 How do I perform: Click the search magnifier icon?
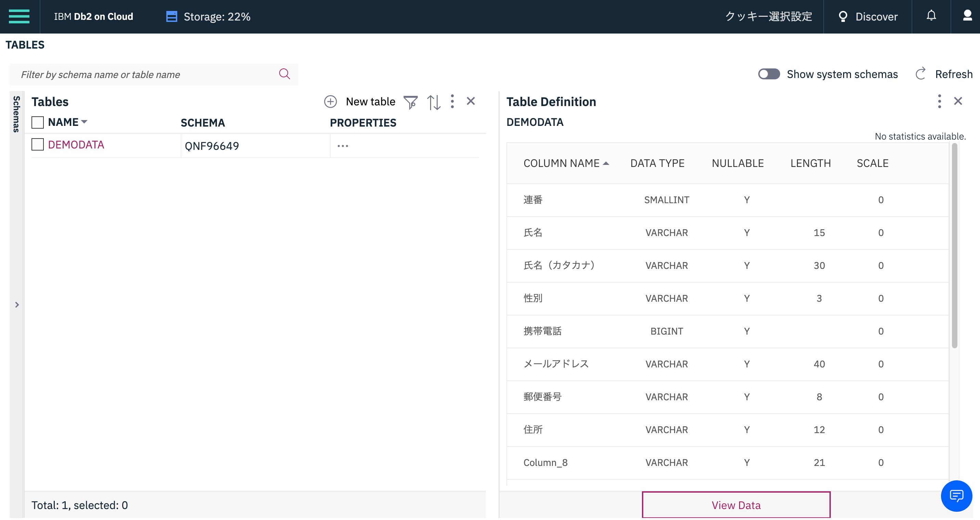[284, 74]
